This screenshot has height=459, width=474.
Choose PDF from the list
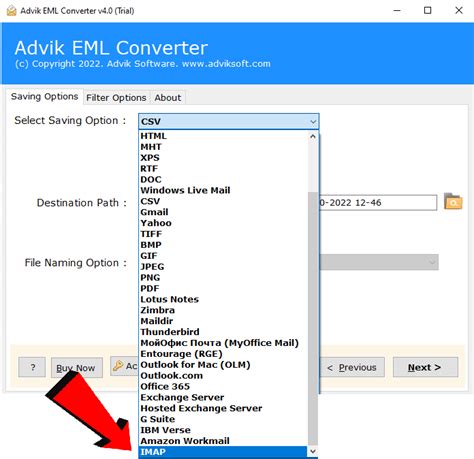[x=223, y=288]
